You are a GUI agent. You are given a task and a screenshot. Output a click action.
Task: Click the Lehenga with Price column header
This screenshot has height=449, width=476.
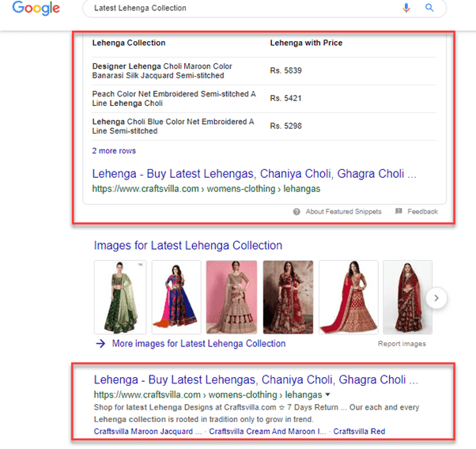point(306,43)
